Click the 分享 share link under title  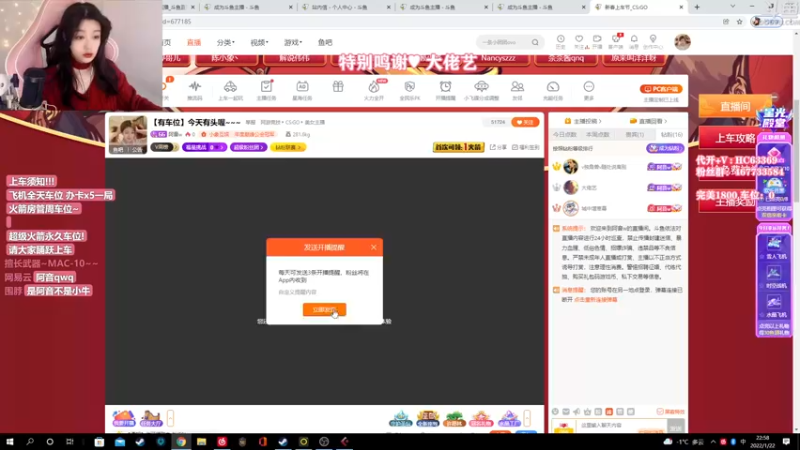point(498,147)
